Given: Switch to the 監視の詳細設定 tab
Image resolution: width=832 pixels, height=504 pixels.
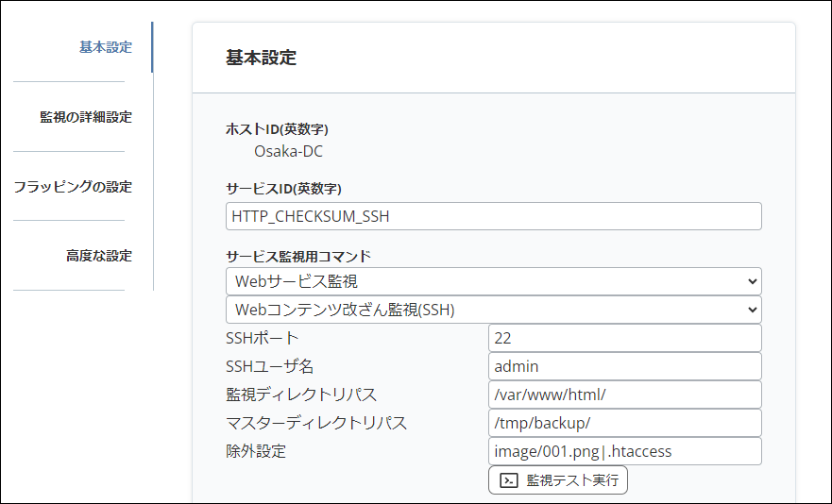Looking at the screenshot, I should point(85,117).
